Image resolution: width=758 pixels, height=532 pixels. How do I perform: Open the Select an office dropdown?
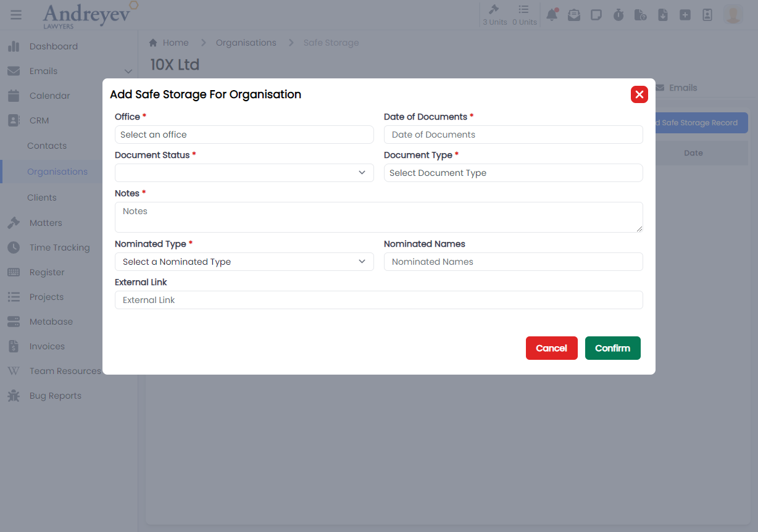[244, 135]
